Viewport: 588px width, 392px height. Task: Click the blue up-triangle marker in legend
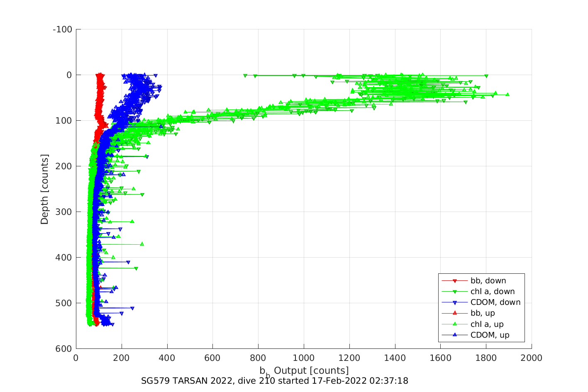(454, 335)
